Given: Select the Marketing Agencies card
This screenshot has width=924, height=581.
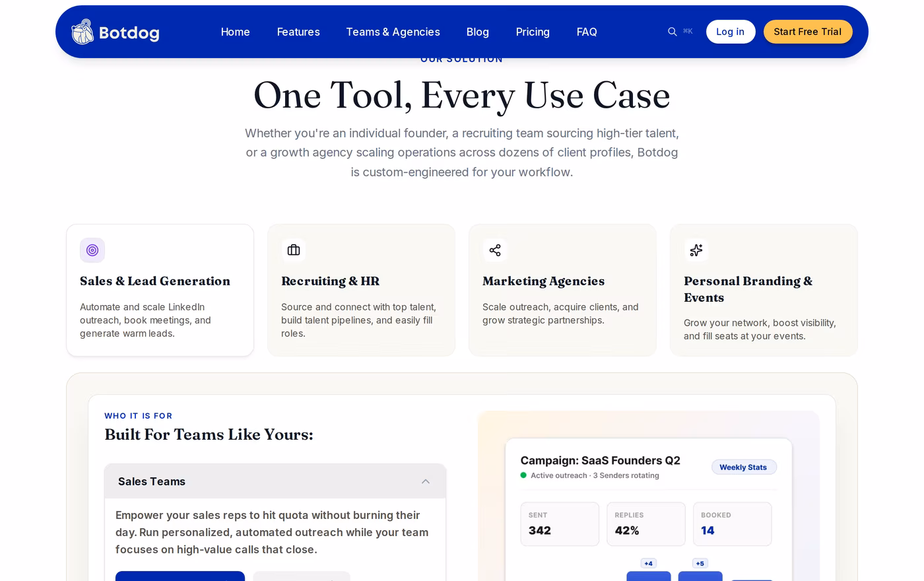Looking at the screenshot, I should coord(562,290).
